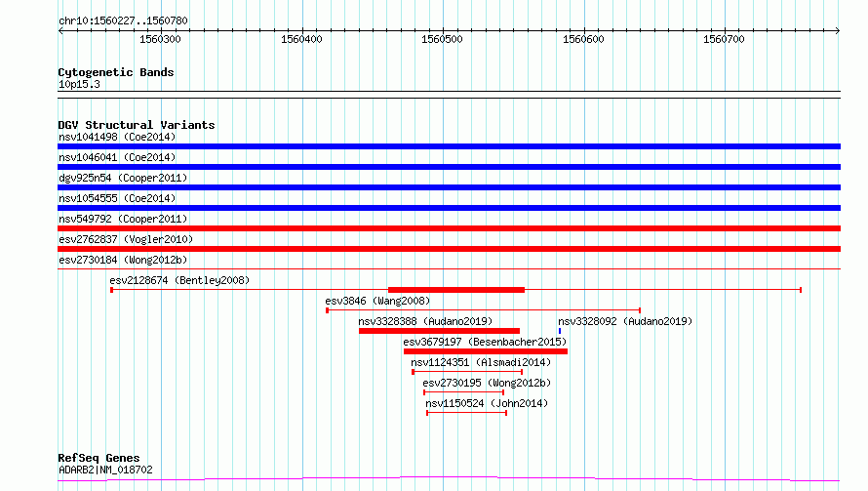The image size is (868, 491).
Task: Click the right arrow of the ruler
Action: 838,30
